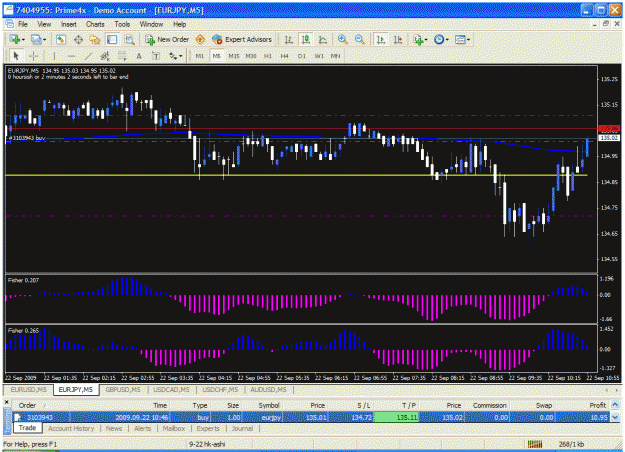The width and height of the screenshot is (625, 452).
Task: Open the Journal terminal tab
Action: tap(242, 428)
